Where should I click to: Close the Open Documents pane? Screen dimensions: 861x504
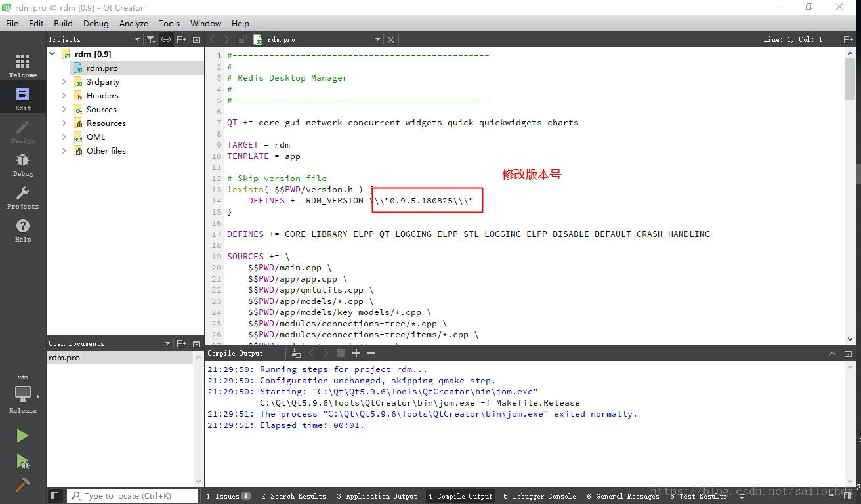click(x=196, y=343)
